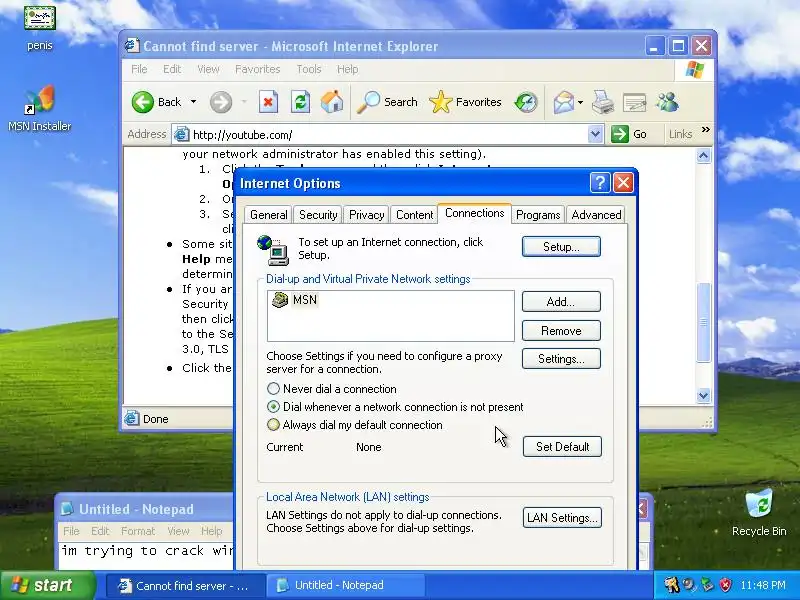Click the green Go arrow button
Screen dimensions: 800x600
[620, 134]
